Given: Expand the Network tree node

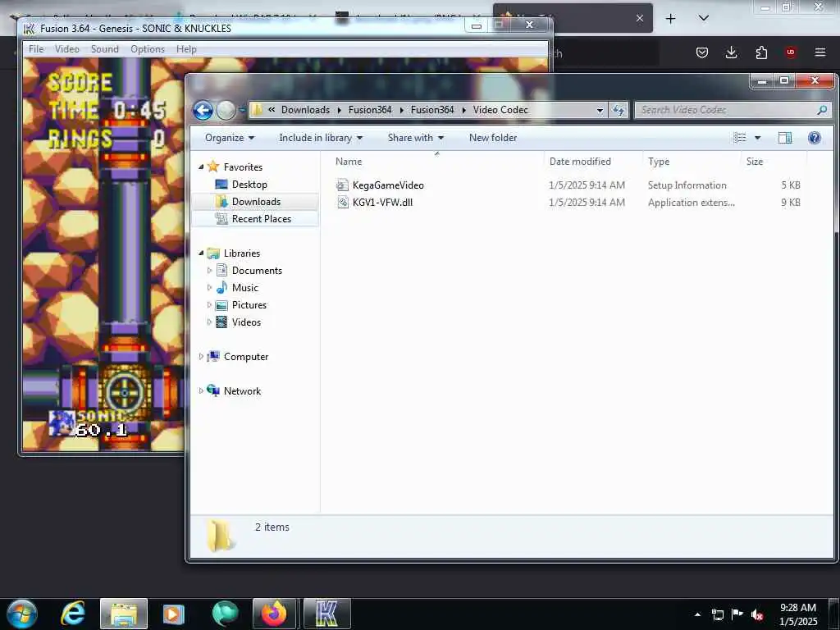Looking at the screenshot, I should pyautogui.click(x=201, y=390).
